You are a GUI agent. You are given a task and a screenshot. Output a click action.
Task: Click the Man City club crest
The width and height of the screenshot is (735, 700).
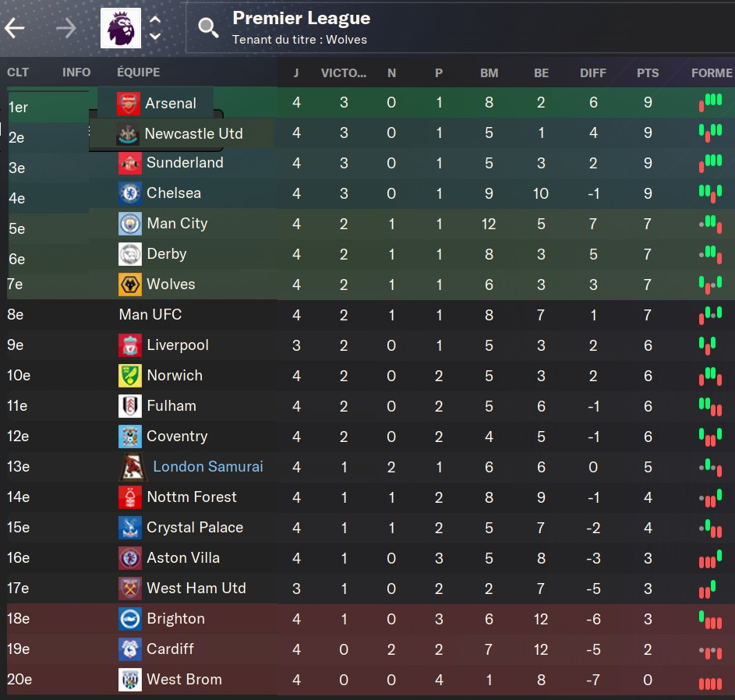(130, 224)
